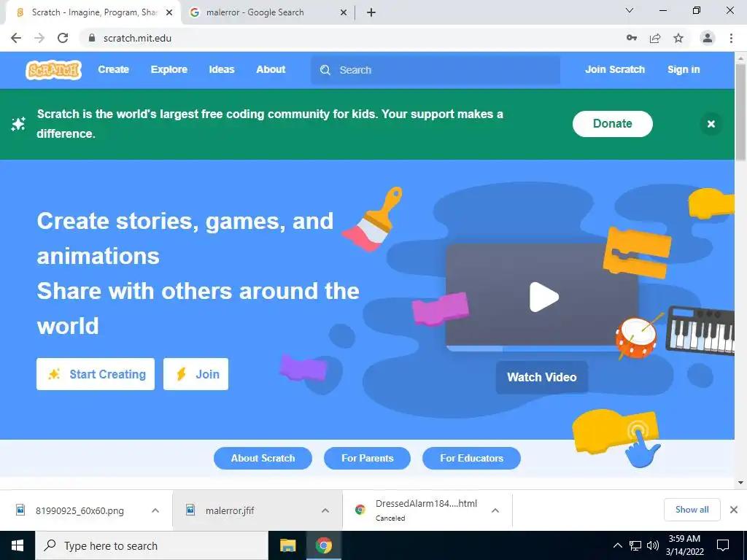The width and height of the screenshot is (747, 560).
Task: Close the Scratch browser tab
Action: [169, 12]
